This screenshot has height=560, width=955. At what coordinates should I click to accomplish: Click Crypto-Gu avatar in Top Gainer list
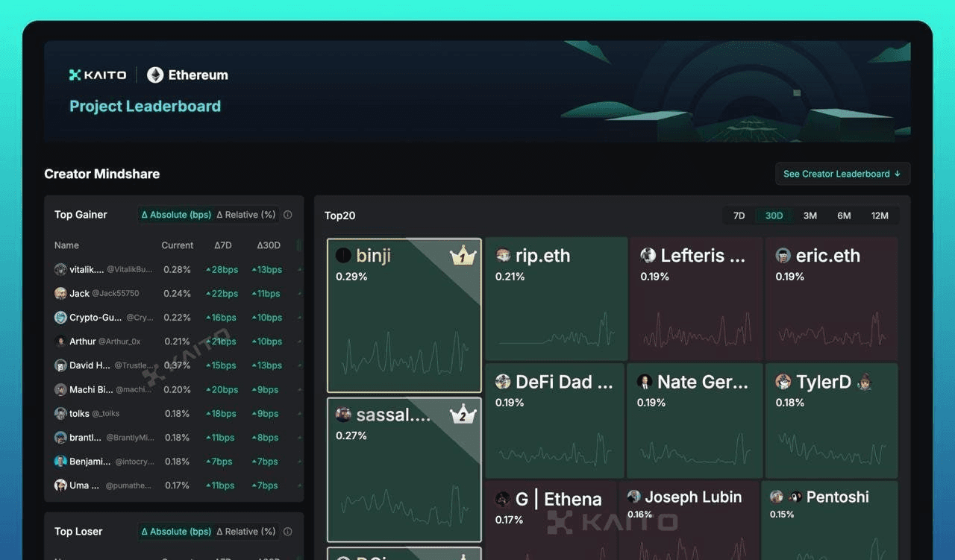[60, 317]
